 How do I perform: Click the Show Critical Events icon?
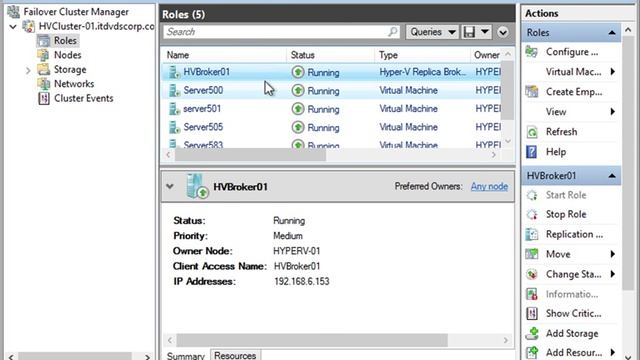531,313
